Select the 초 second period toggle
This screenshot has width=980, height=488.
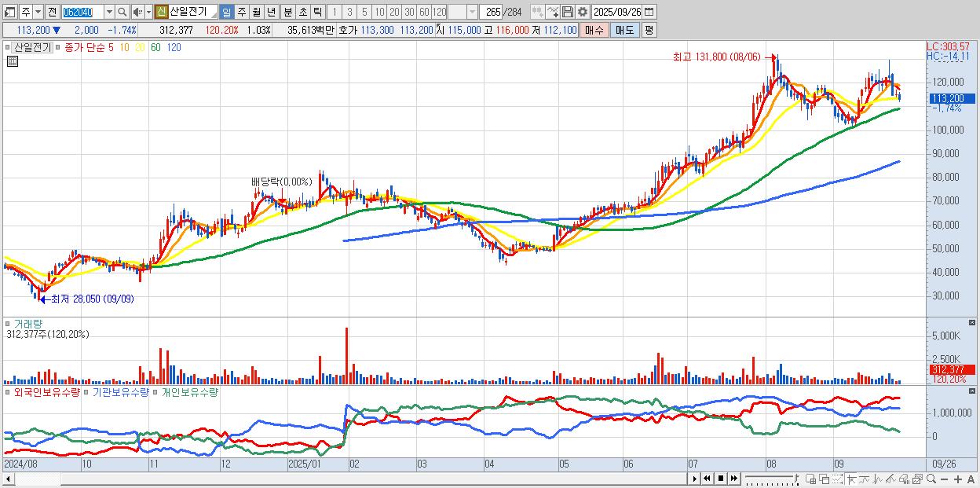(x=302, y=12)
